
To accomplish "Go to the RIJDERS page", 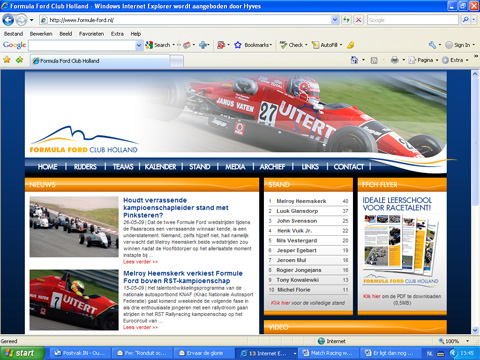I will (x=85, y=167).
